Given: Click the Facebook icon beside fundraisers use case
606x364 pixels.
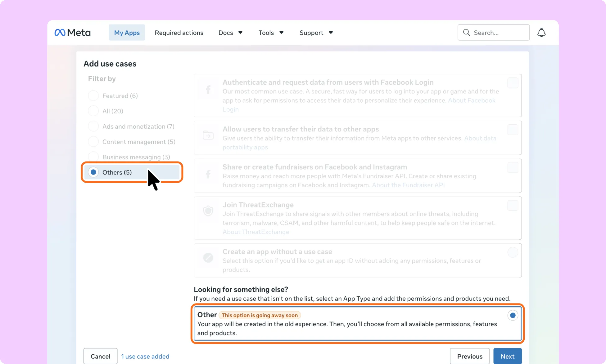Looking at the screenshot, I should [x=208, y=174].
